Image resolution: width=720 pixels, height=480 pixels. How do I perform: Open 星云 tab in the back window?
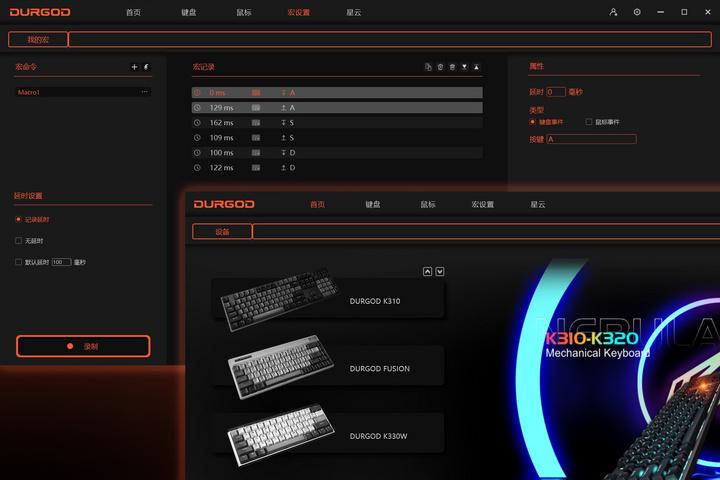pyautogui.click(x=354, y=12)
